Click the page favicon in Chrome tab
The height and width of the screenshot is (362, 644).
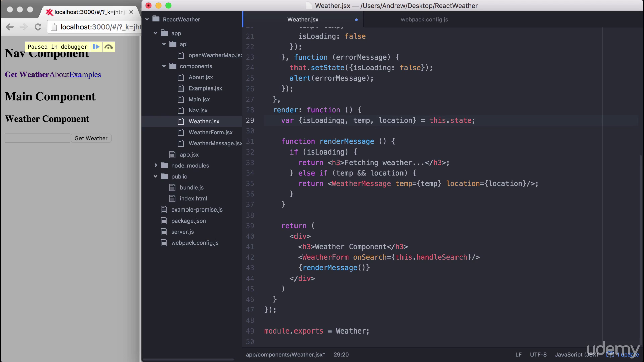(x=49, y=12)
